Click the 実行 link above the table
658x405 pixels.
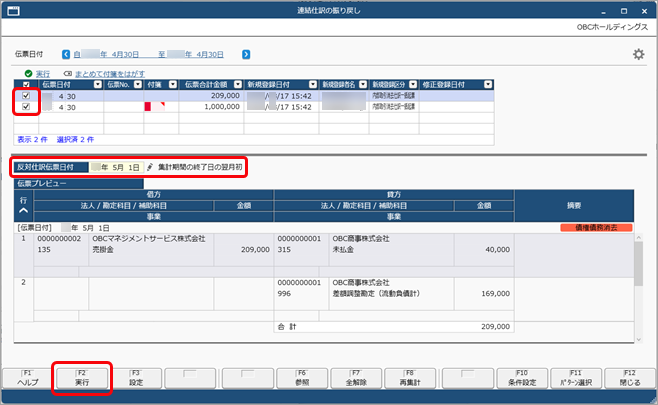[x=43, y=74]
